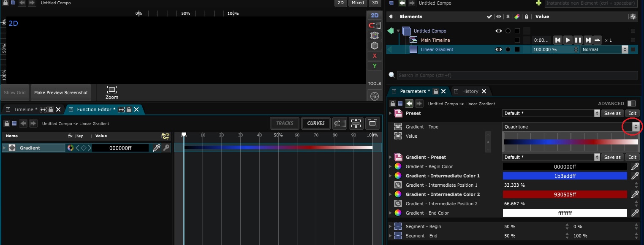
Task: Expand the Segment - Begin parameter
Action: pyautogui.click(x=390, y=226)
